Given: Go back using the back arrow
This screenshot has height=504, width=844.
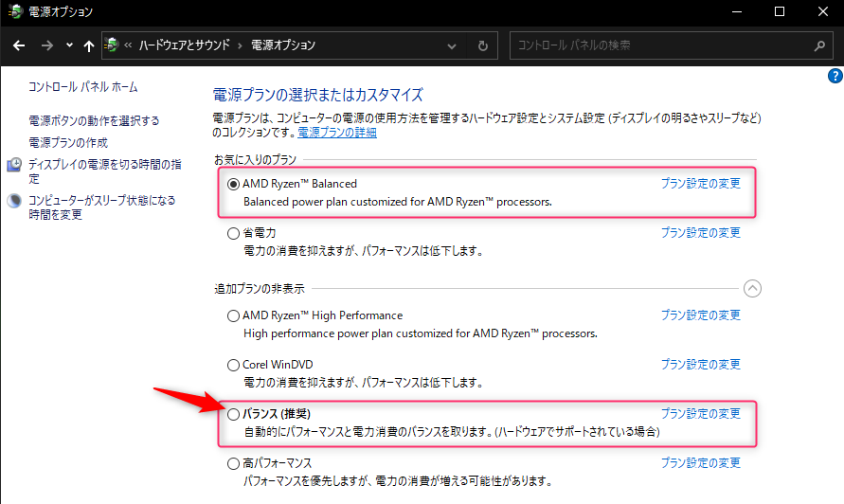Looking at the screenshot, I should [19, 45].
